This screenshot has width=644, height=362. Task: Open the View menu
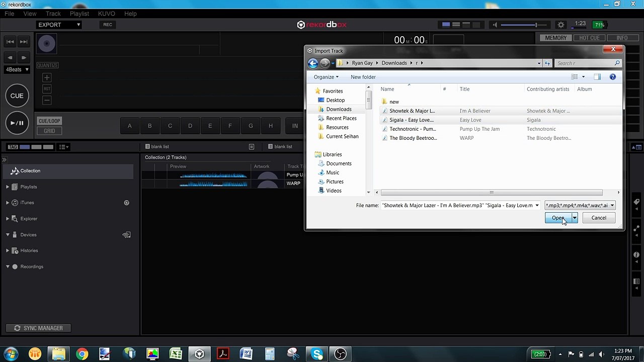pos(30,14)
